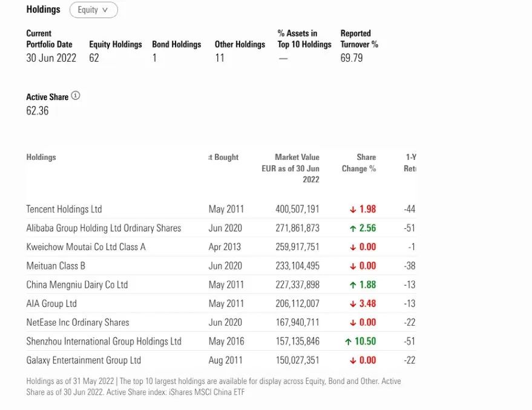Viewport: 532px width, 410px height.
Task: Click the Equity Holdings count 62
Action: (x=94, y=58)
